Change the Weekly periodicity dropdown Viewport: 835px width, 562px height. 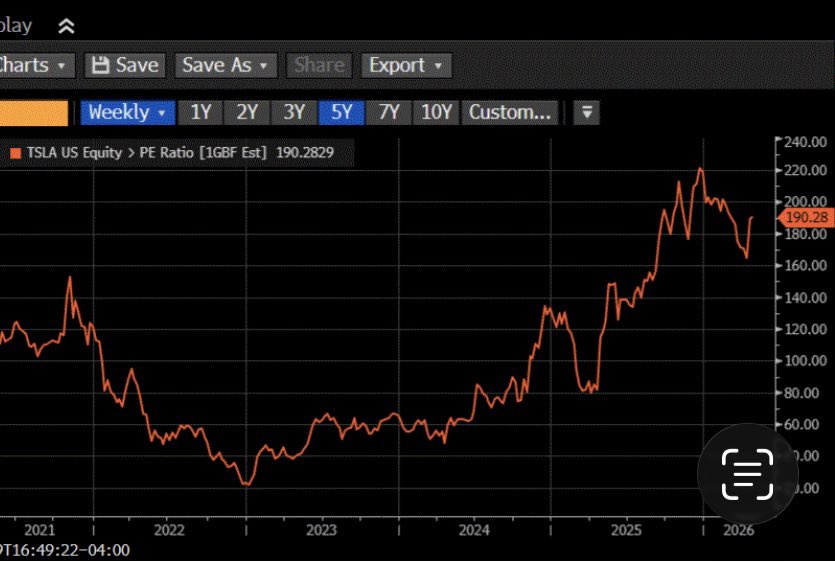coord(127,112)
